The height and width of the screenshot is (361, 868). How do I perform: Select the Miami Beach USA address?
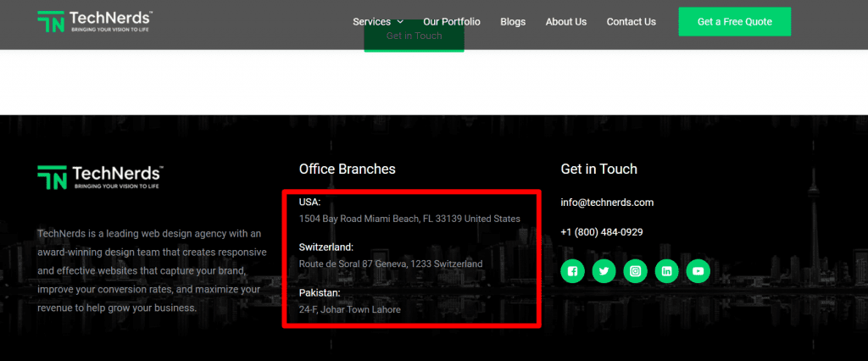pyautogui.click(x=409, y=219)
